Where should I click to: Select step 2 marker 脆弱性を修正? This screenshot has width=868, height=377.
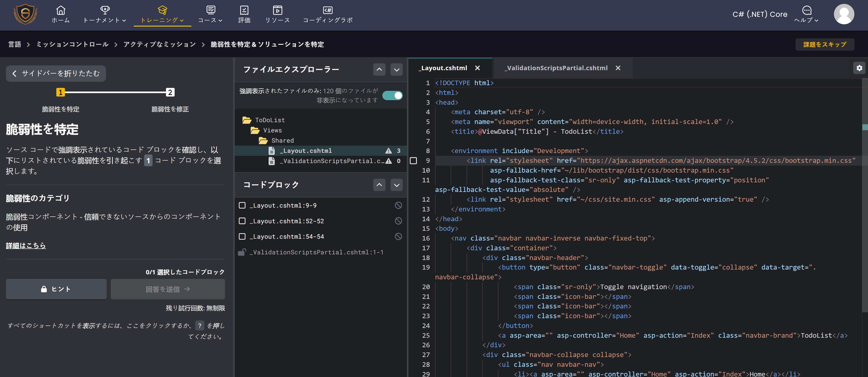(170, 92)
